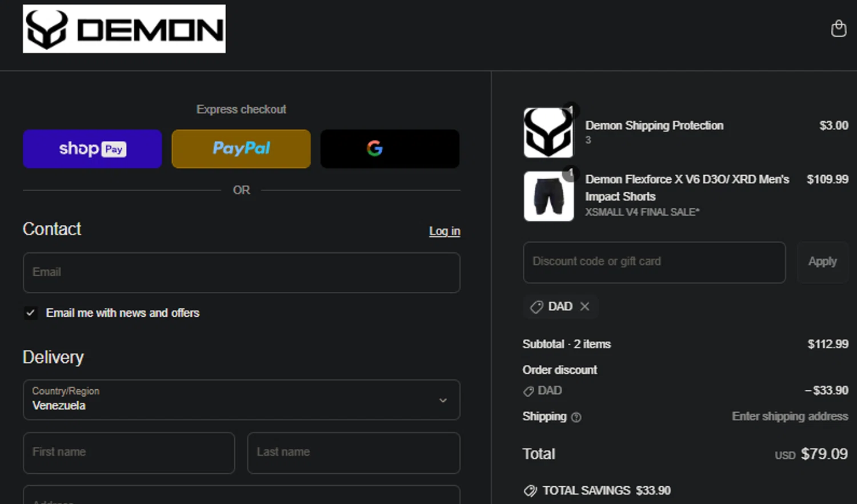
Task: Apply the discount code
Action: pos(822,262)
